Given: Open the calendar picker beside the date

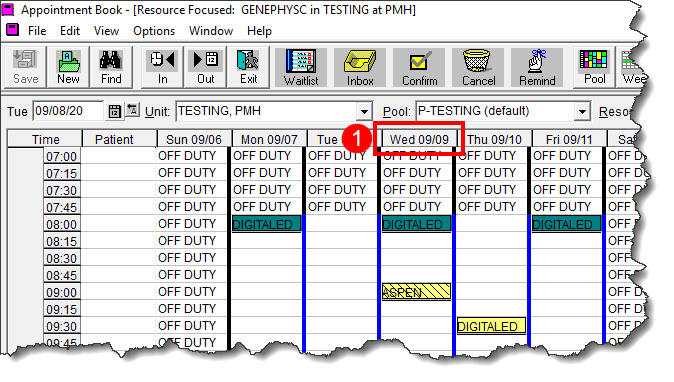Looking at the screenshot, I should [x=114, y=111].
